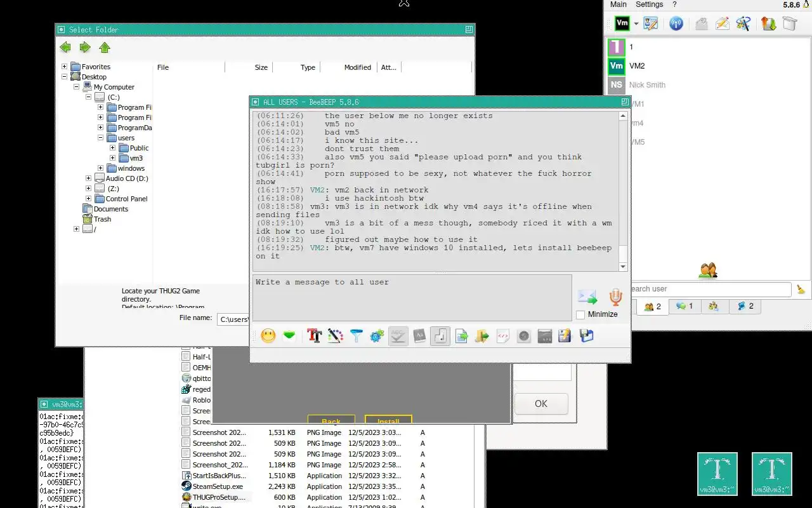
Task: Click the green envelope icon in chat toolbar
Action: (289, 336)
